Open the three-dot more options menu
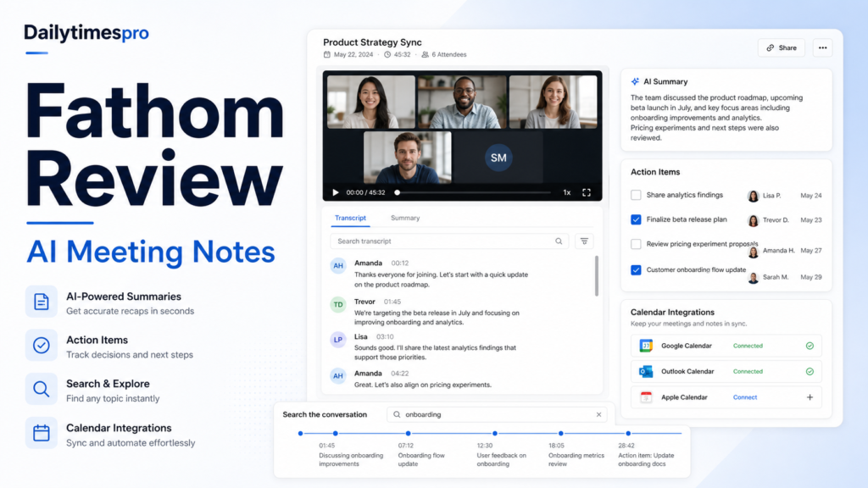 click(822, 48)
